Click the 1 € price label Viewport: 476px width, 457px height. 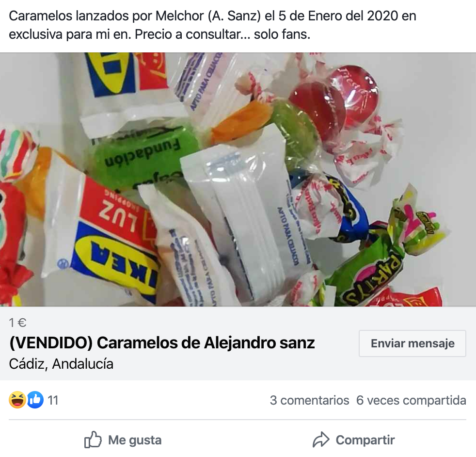click(17, 323)
